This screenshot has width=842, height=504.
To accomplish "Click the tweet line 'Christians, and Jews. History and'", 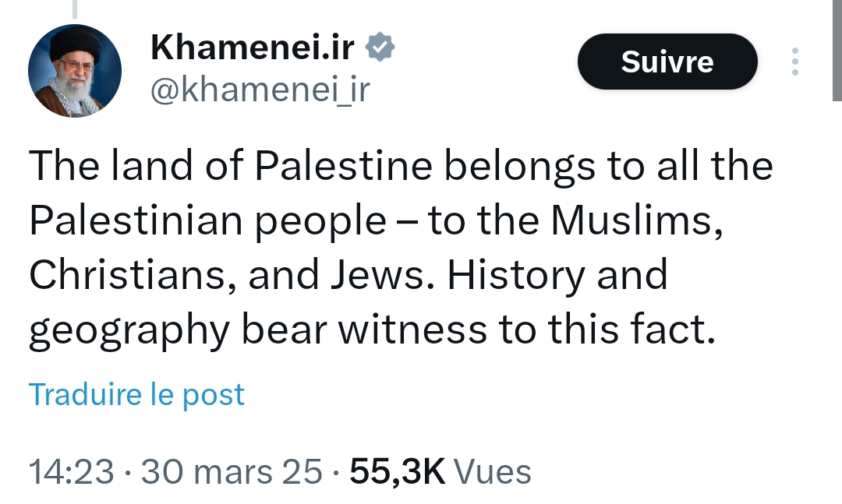I will pos(348,275).
